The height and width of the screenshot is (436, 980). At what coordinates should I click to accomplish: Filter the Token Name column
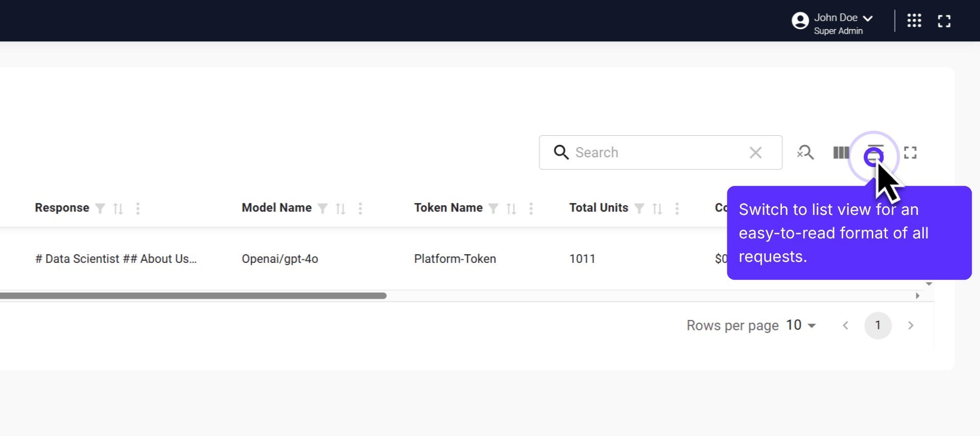click(493, 208)
